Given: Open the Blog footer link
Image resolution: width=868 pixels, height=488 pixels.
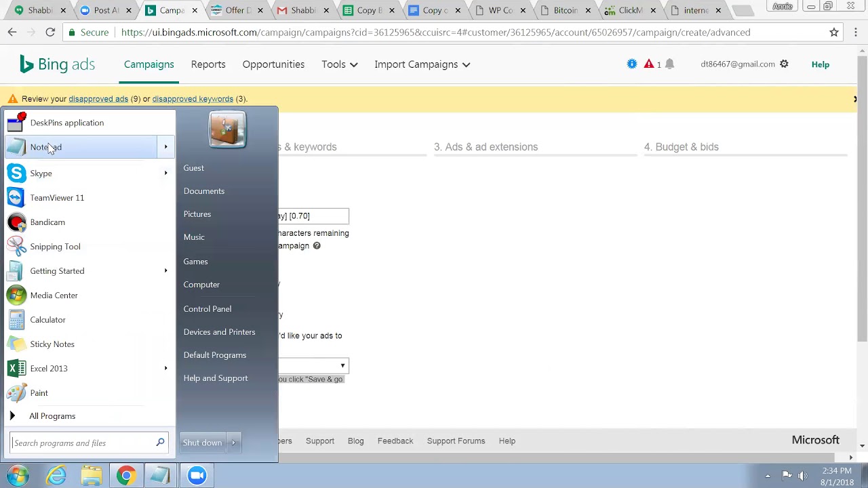Looking at the screenshot, I should point(355,441).
